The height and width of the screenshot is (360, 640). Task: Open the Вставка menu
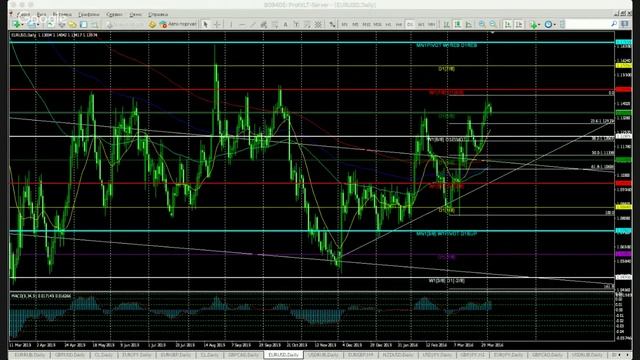(x=62, y=14)
